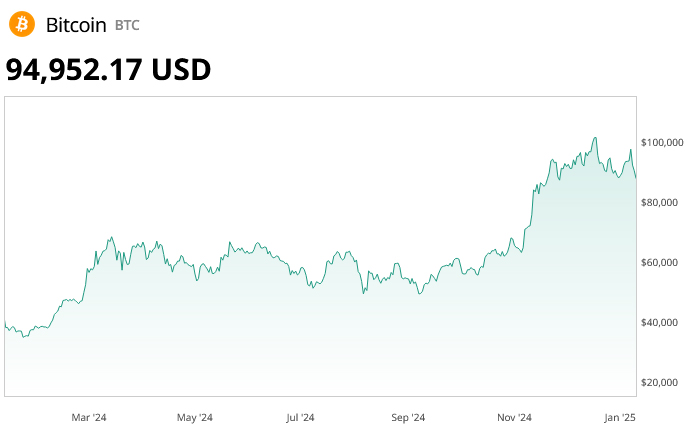Click the Bitcoin name heading
Image resolution: width=690 pixels, height=431 pixels.
[x=76, y=25]
